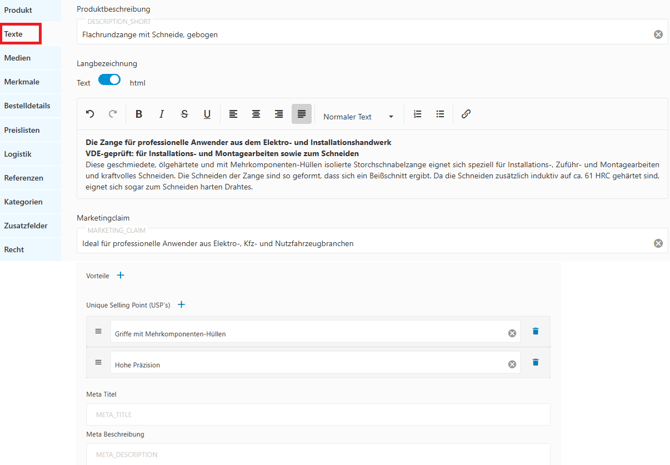Go to the Preislisten section
This screenshot has width=670, height=465.
tap(22, 130)
